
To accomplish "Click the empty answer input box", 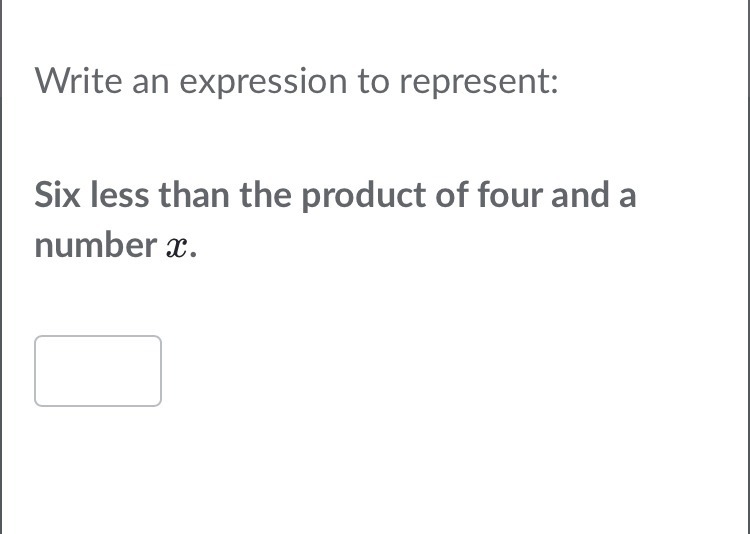I will (98, 371).
